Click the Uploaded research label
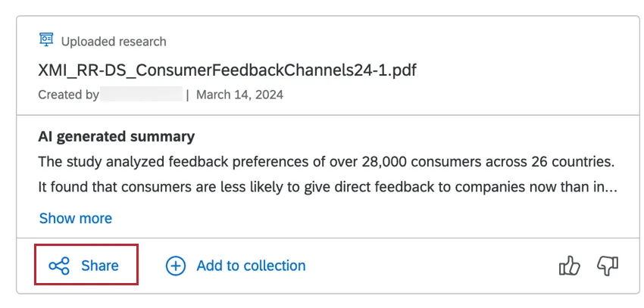Image resolution: width=644 pixels, height=308 pixels. tap(114, 42)
